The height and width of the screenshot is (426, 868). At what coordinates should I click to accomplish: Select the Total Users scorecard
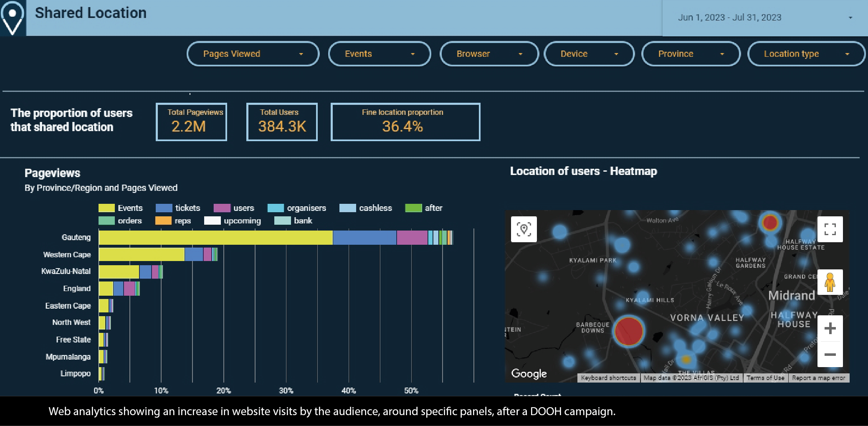pos(282,122)
